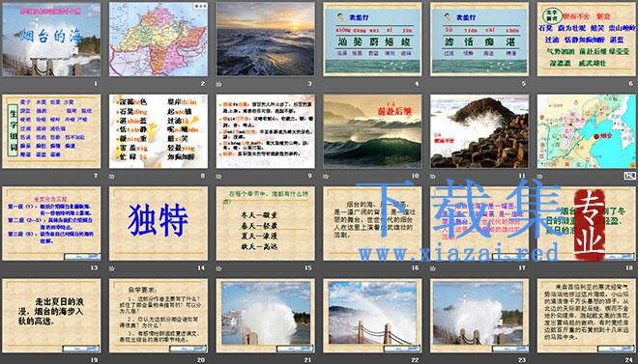Viewport: 638px width, 364px height.
Task: Click the action button on slide 19's corner
Action: [x=80, y=349]
